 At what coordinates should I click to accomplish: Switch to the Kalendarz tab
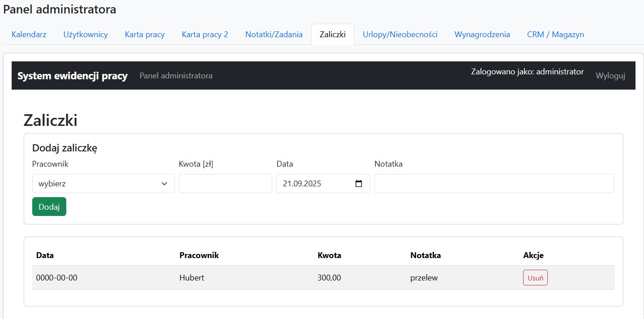click(29, 34)
